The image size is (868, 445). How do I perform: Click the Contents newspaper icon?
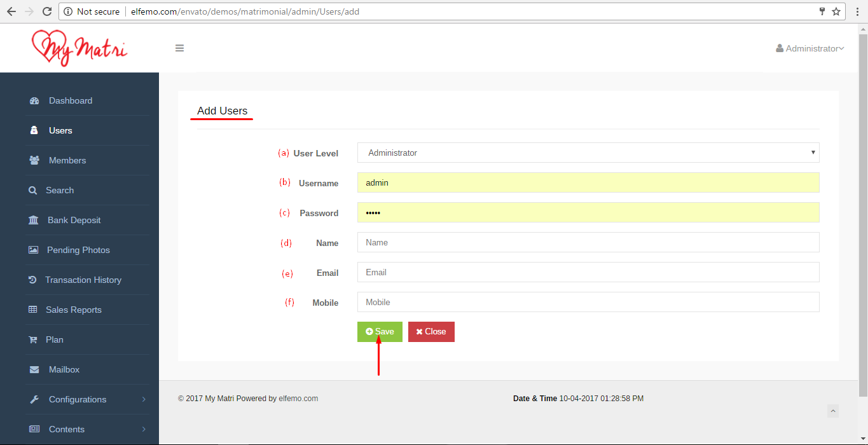34,429
